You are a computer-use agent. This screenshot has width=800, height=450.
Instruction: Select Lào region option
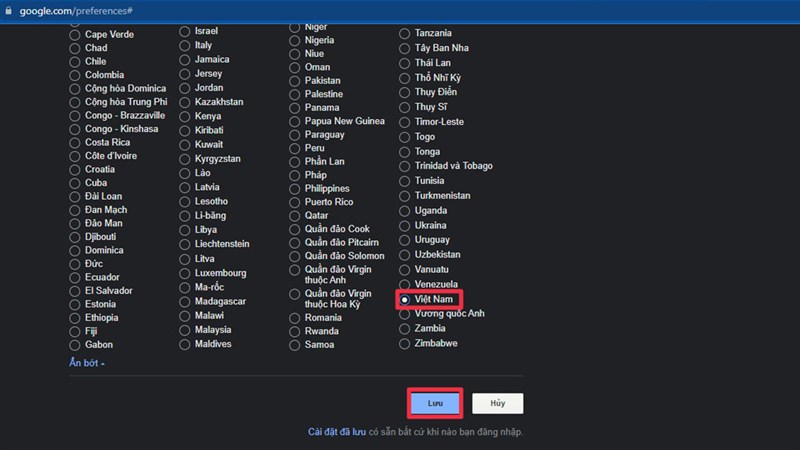coord(185,173)
